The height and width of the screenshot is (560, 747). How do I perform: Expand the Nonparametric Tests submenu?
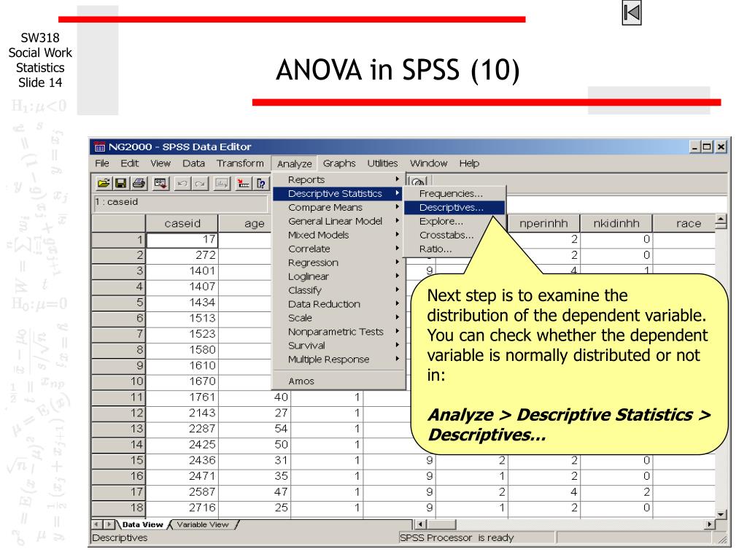tap(338, 332)
